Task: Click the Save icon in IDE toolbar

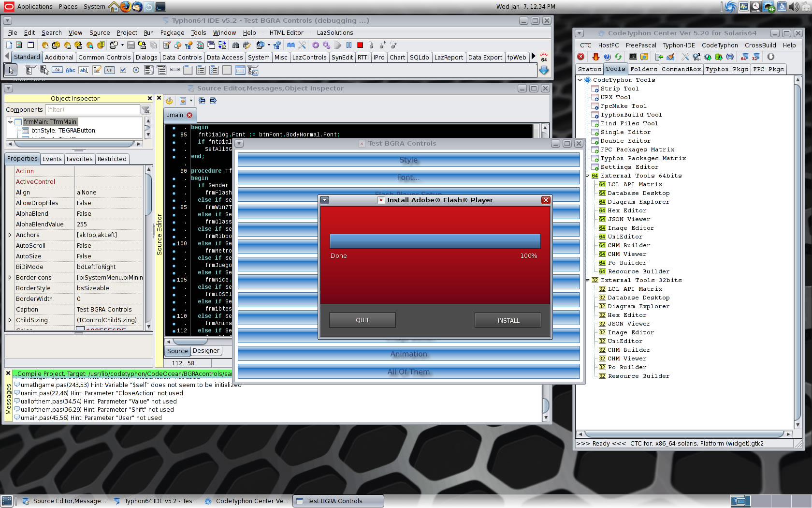Action: click(x=131, y=45)
